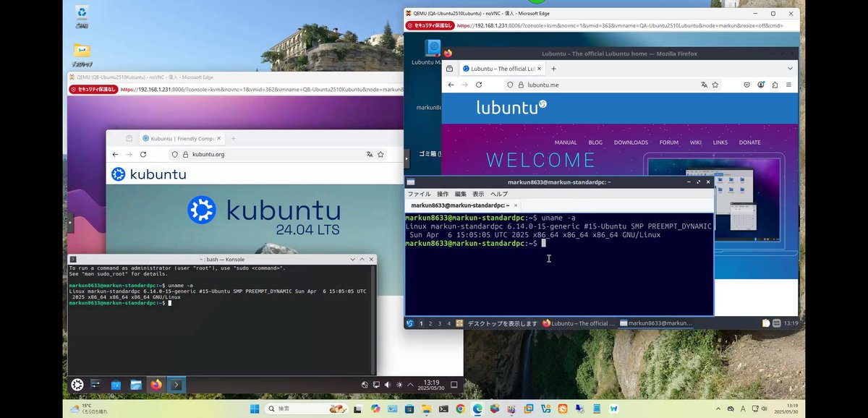Click Firefox icon on Kubuntu panel

click(156, 385)
